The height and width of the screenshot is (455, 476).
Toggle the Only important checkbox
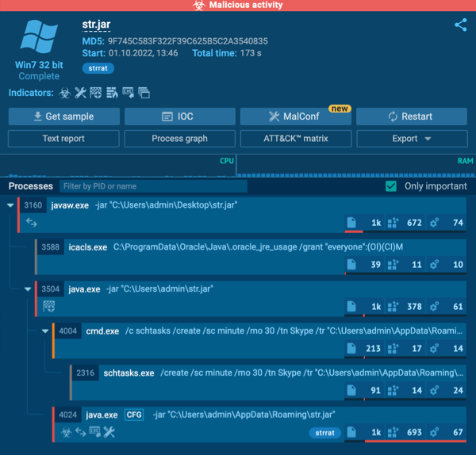pos(390,186)
